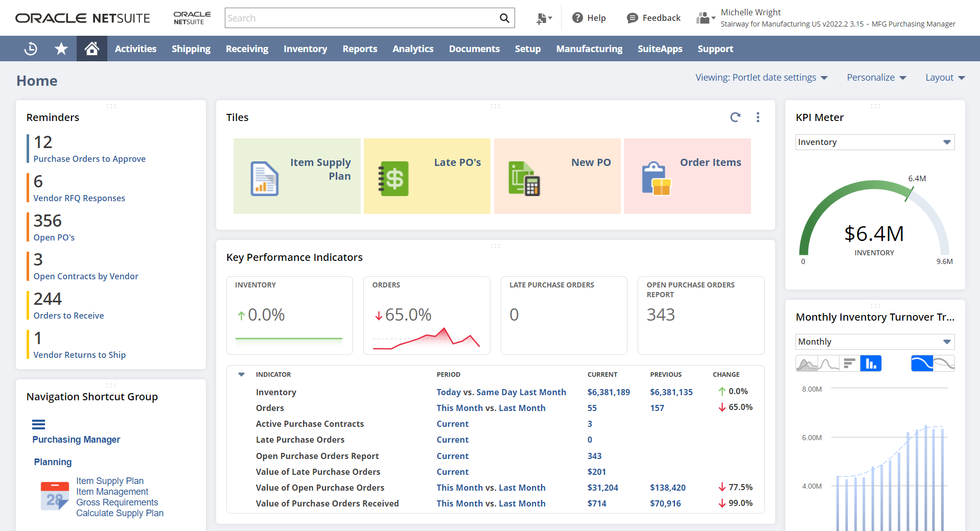Open the Activities menu
Screen dimensions: 980x531
(135, 49)
